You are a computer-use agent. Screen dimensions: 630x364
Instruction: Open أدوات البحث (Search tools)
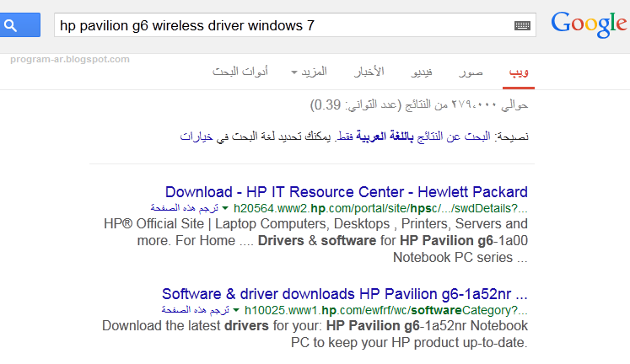(240, 72)
